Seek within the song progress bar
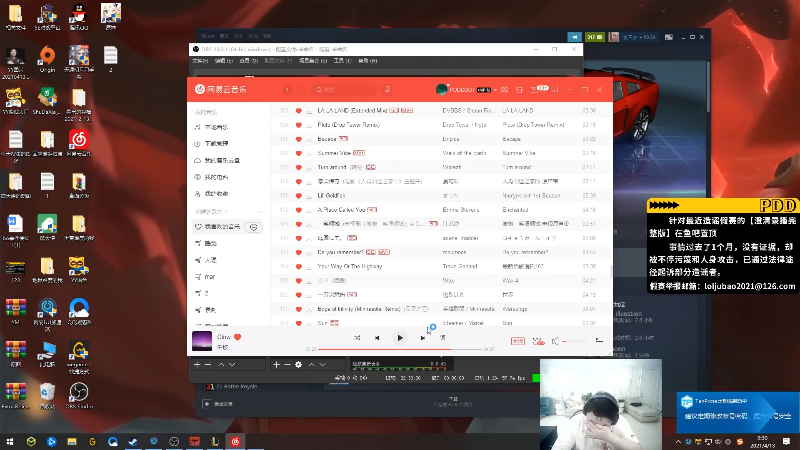The height and width of the screenshot is (450, 800). tap(400, 349)
